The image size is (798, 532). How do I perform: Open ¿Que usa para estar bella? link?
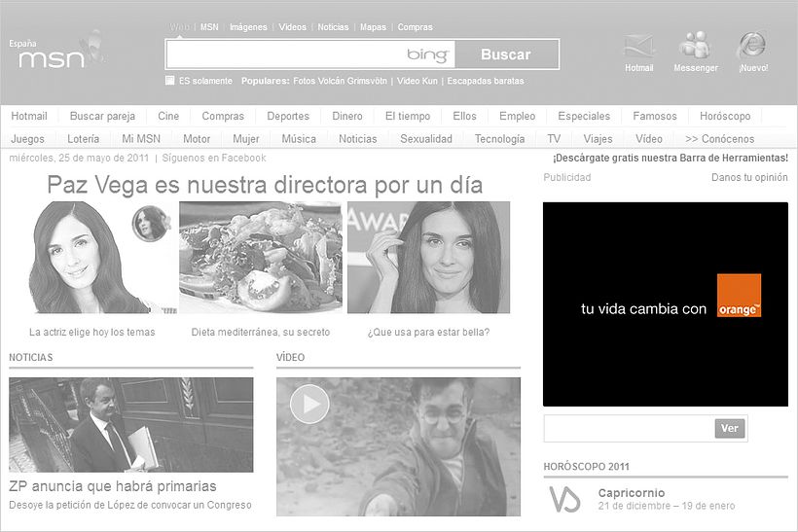coord(428,332)
